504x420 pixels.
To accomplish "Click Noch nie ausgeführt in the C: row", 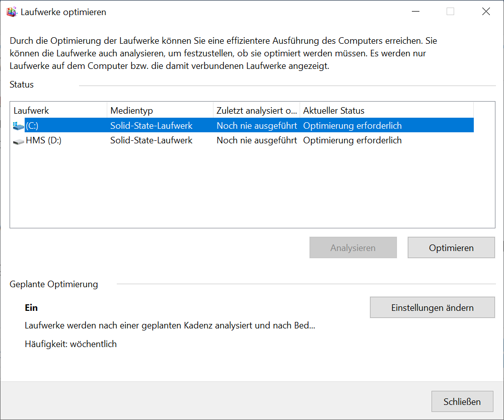I will pos(256,126).
